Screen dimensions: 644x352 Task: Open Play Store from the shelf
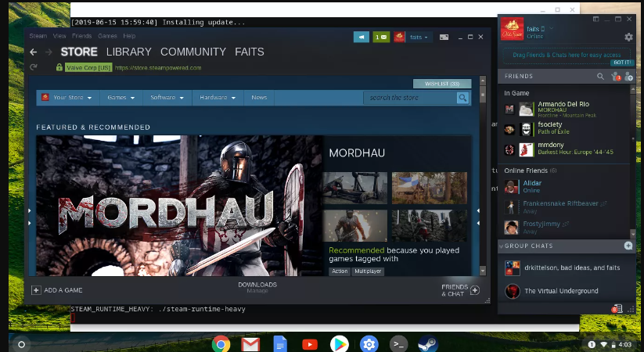[x=340, y=344]
